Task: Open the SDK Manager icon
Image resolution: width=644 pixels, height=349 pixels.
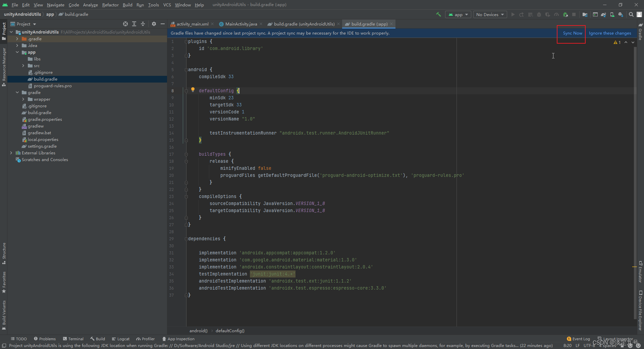Action: (x=621, y=14)
